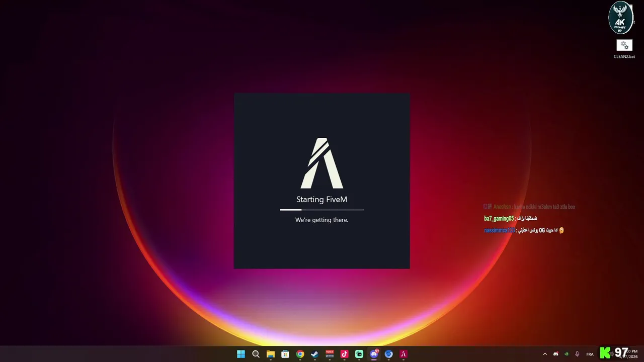Click the FiveM logo in launcher

(x=322, y=163)
